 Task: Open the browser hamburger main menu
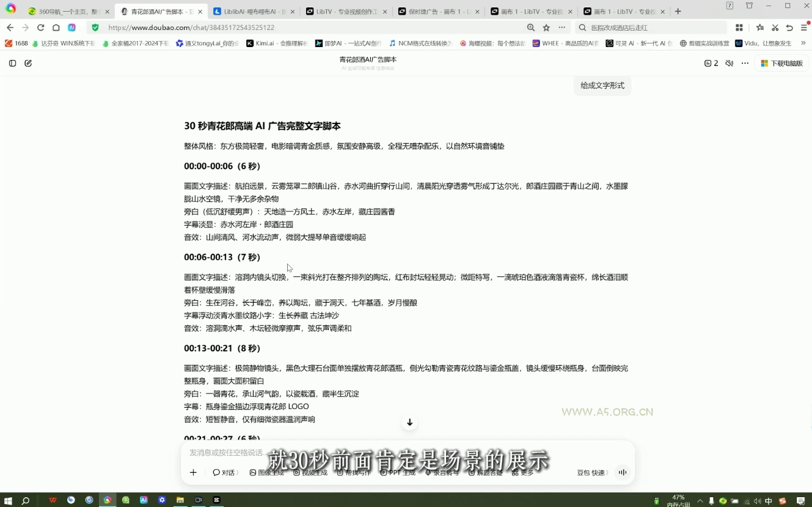[803, 28]
